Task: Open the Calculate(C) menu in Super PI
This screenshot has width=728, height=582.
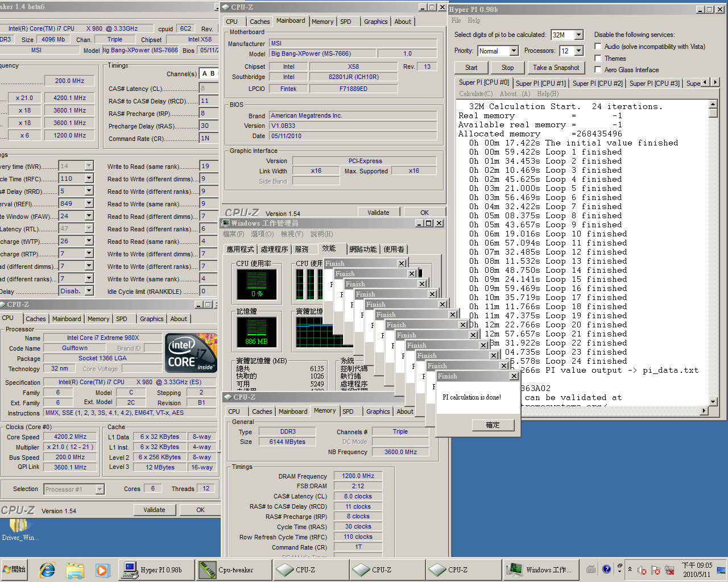Action: click(x=476, y=94)
